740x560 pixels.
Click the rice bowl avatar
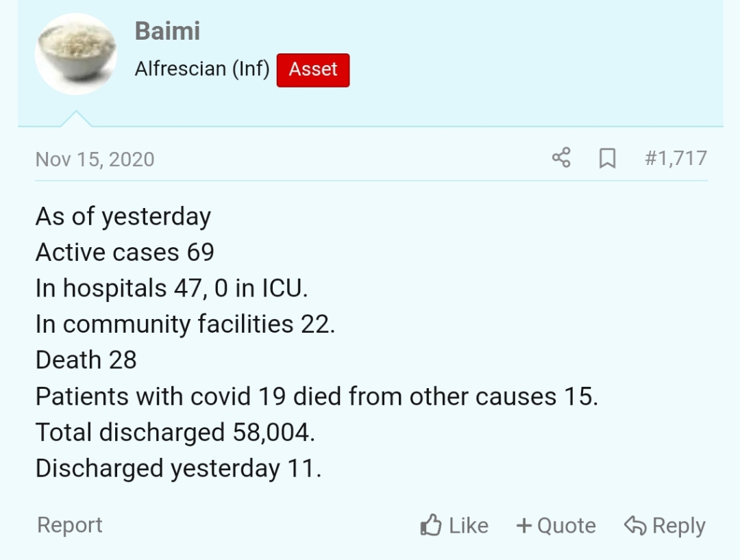[75, 54]
